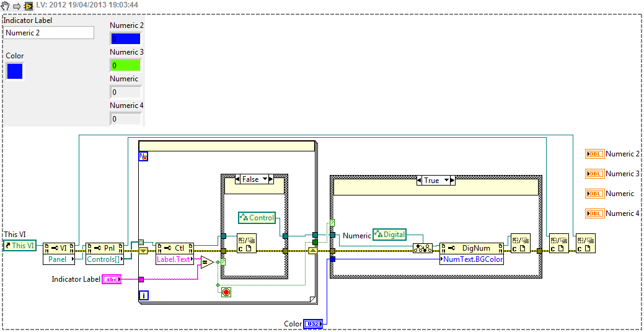Go to next case on True selector

[454, 181]
